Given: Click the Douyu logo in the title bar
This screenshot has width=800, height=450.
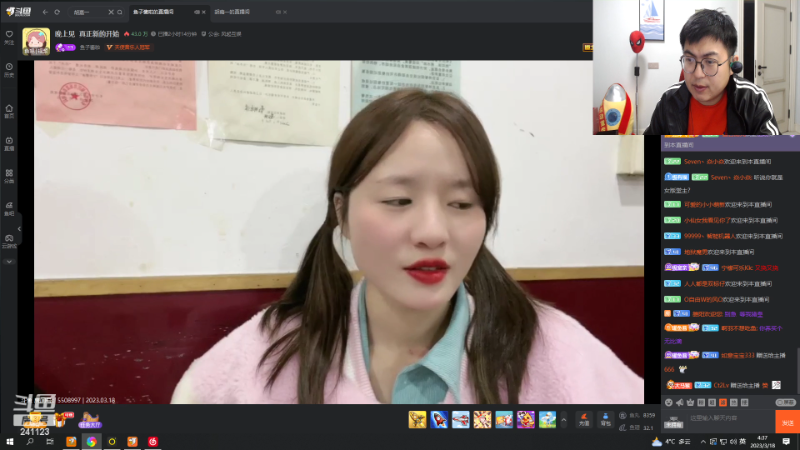Looking at the screenshot, I should pyautogui.click(x=18, y=11).
